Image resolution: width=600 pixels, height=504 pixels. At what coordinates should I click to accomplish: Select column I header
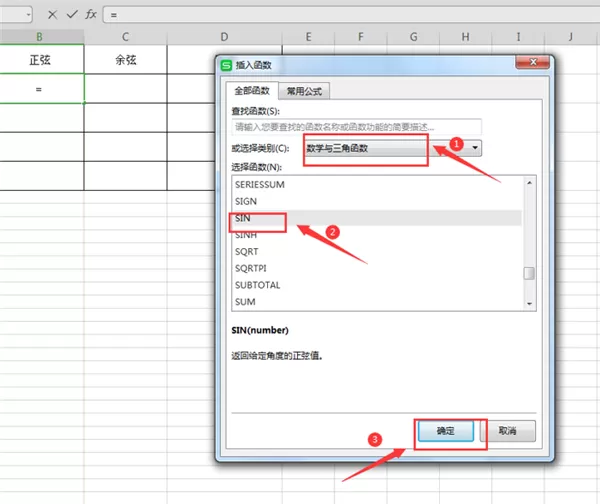click(518, 37)
